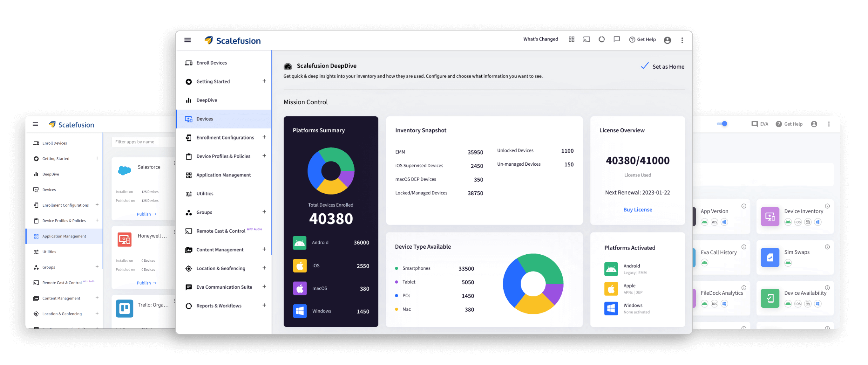Click Buy License link
The image size is (868, 365).
[x=637, y=209]
